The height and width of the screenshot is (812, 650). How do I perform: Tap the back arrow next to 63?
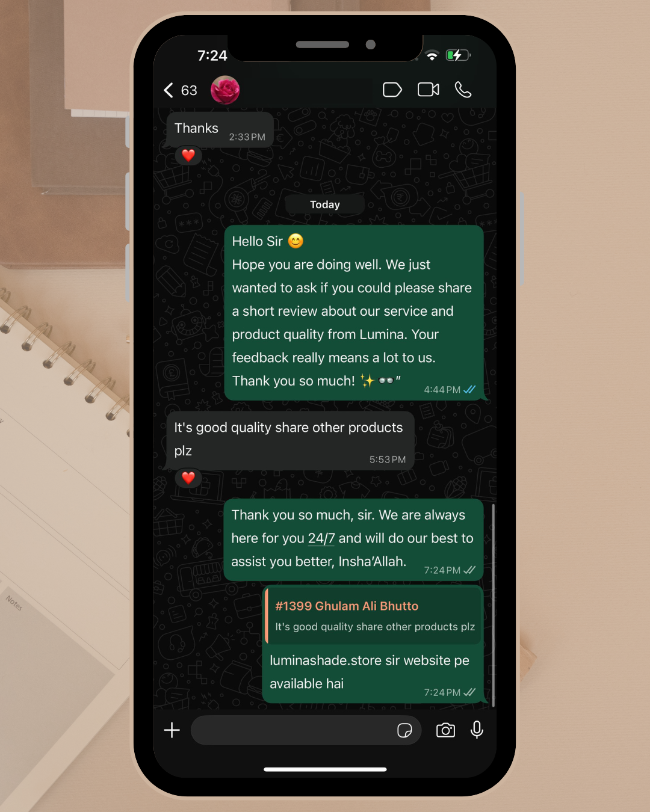169,90
